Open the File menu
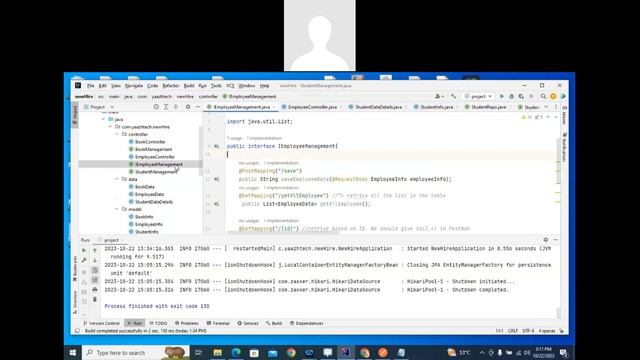This screenshot has height=360, width=640. 91,86
